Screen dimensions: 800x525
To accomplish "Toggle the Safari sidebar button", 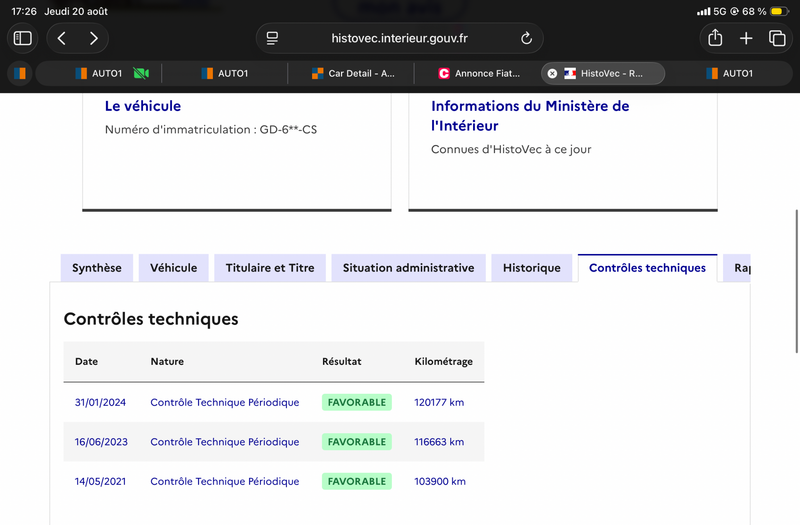I will coord(22,38).
